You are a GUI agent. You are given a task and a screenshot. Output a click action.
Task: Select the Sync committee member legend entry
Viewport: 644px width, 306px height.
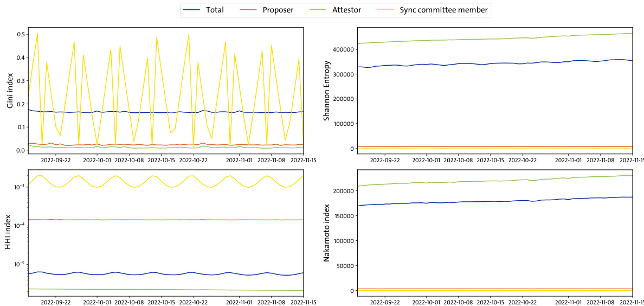tap(443, 10)
